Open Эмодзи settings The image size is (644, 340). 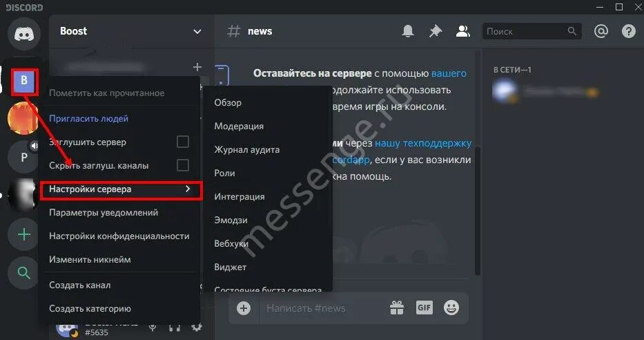pos(231,220)
